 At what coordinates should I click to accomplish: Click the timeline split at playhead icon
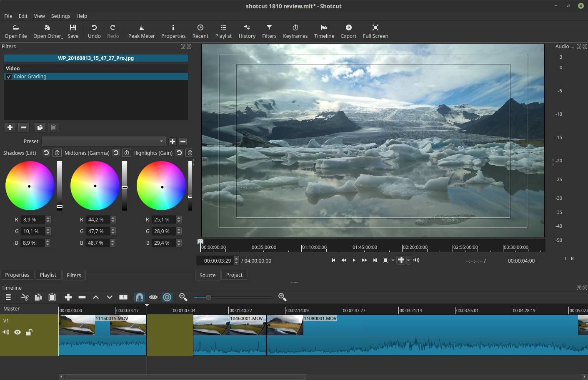[x=123, y=297]
